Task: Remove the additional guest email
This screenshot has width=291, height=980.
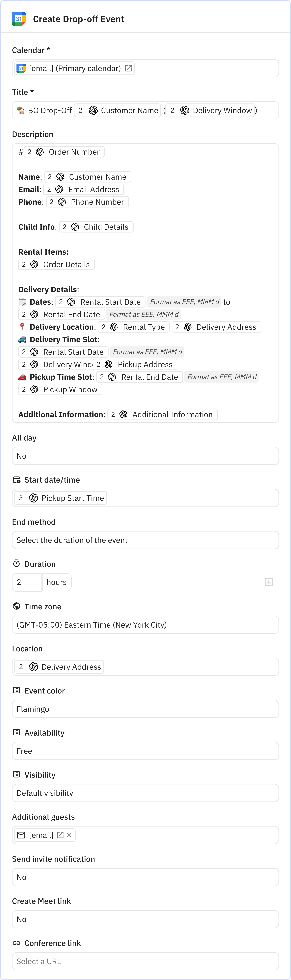Action: (x=69, y=835)
